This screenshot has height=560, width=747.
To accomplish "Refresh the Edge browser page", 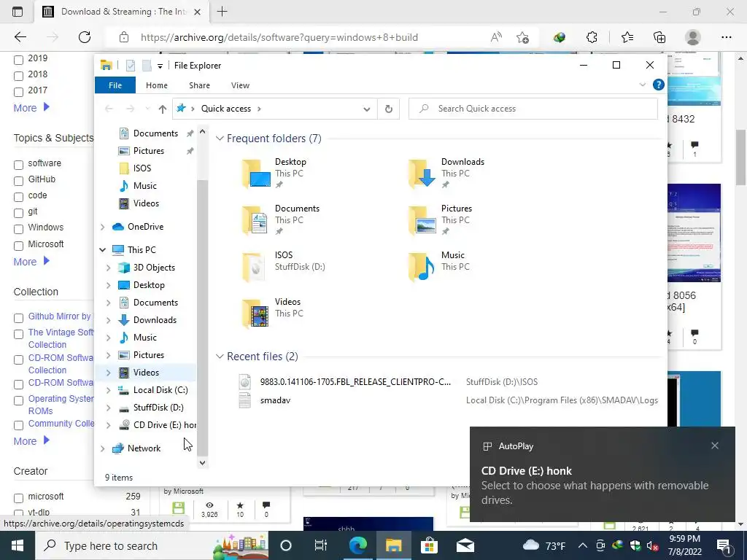I will [x=85, y=37].
